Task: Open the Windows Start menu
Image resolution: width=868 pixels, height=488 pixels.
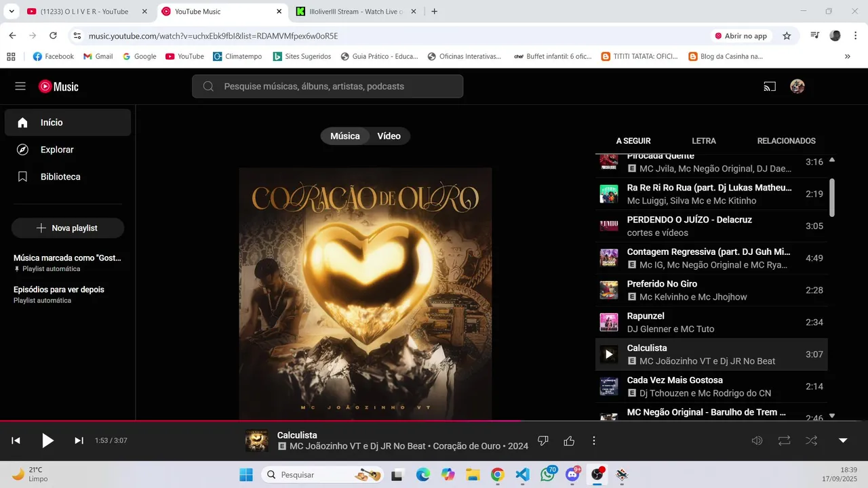Action: click(245, 474)
